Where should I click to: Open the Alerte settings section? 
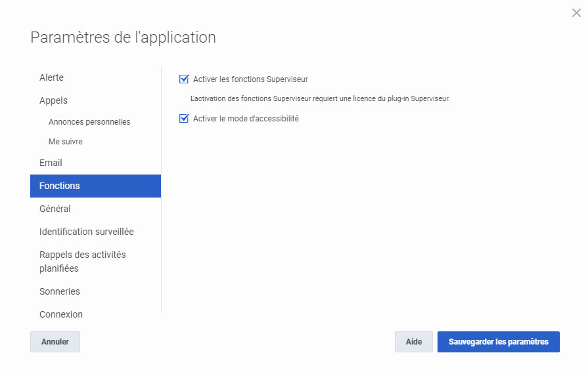pyautogui.click(x=51, y=77)
